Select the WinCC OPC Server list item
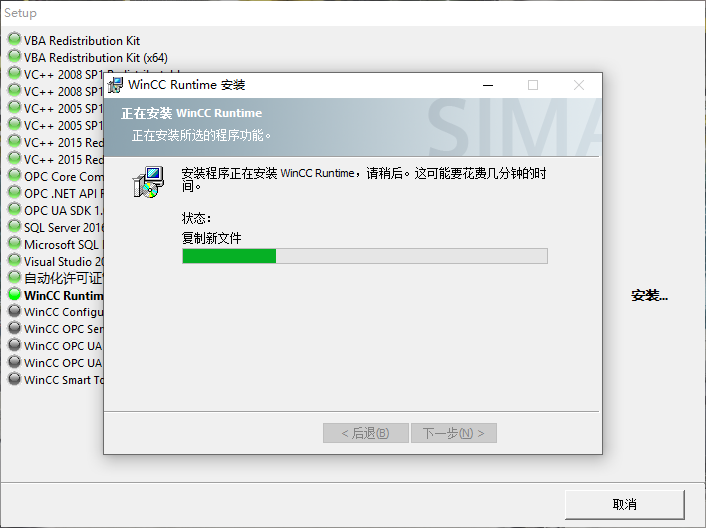The image size is (706, 528). pyautogui.click(x=63, y=329)
